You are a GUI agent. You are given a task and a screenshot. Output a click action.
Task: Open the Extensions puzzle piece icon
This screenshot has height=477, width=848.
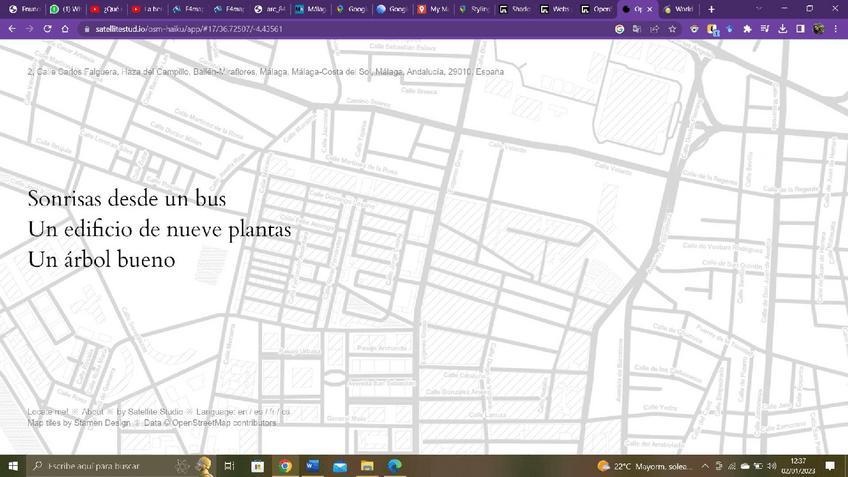747,29
